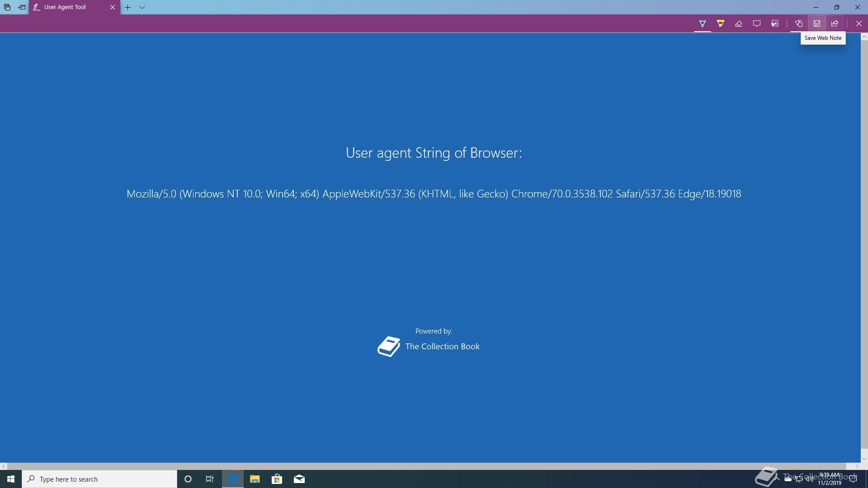Open OneDrive tray icon
The height and width of the screenshot is (488, 868).
788,479
